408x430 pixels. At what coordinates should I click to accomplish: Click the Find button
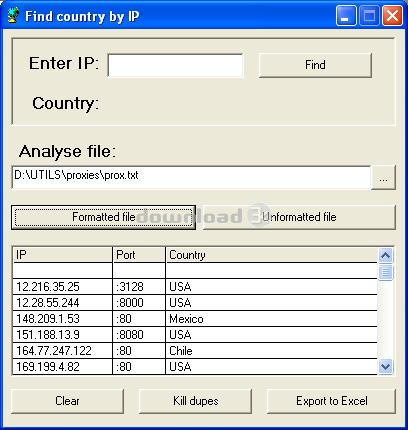(315, 65)
